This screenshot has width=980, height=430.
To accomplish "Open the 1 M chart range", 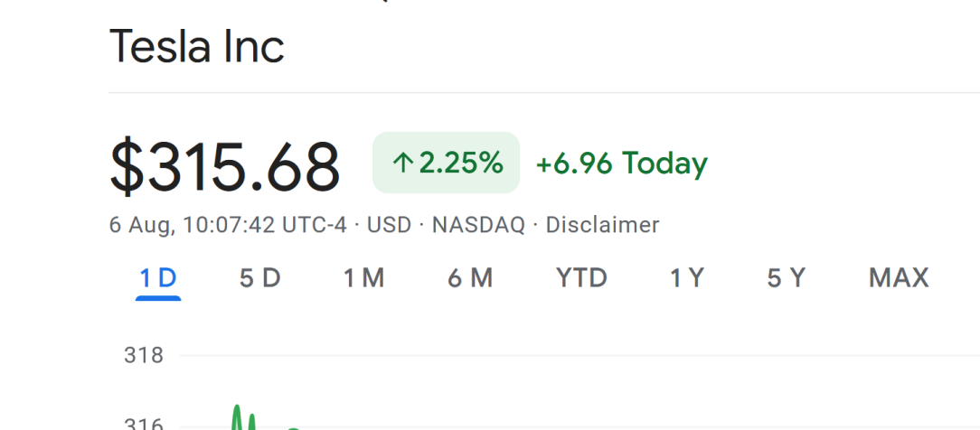I will click(363, 277).
